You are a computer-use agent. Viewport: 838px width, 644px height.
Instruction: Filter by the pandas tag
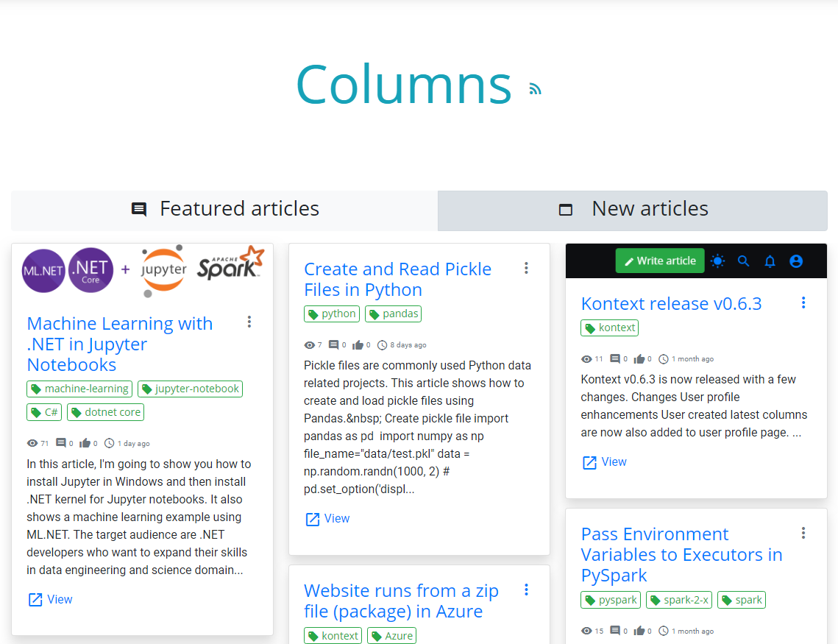click(x=393, y=314)
